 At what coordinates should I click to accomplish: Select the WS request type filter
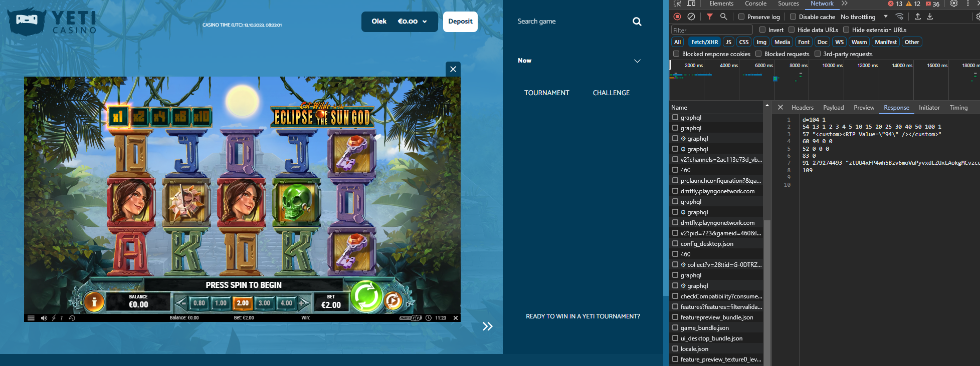tap(839, 42)
